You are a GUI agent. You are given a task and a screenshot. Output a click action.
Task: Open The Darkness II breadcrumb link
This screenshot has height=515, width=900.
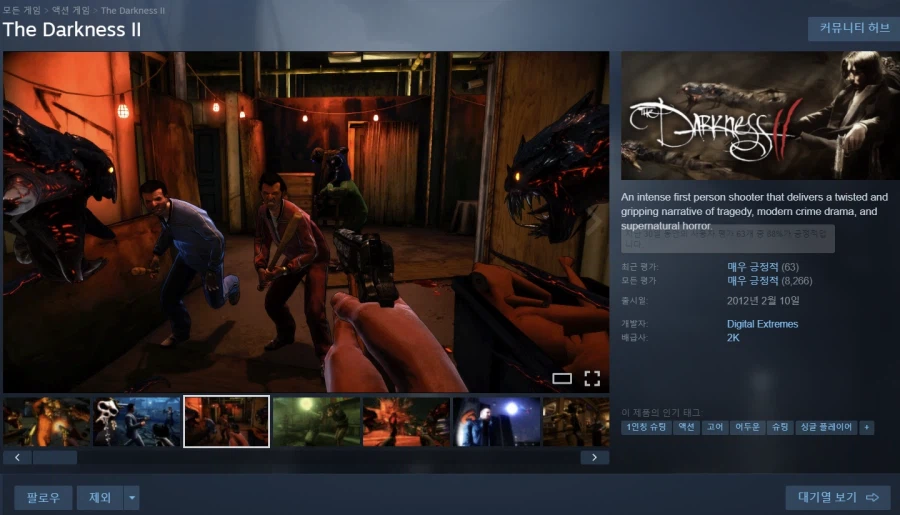click(133, 10)
